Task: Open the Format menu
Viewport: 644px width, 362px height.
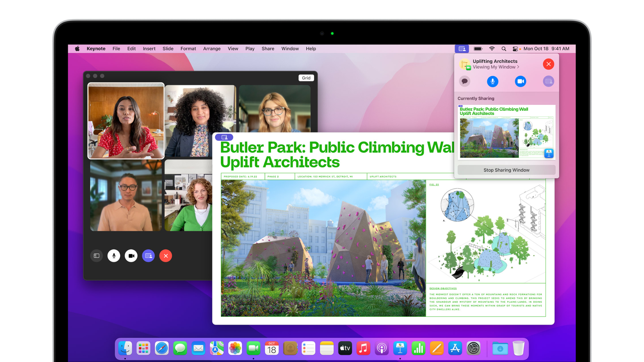Action: (x=188, y=49)
